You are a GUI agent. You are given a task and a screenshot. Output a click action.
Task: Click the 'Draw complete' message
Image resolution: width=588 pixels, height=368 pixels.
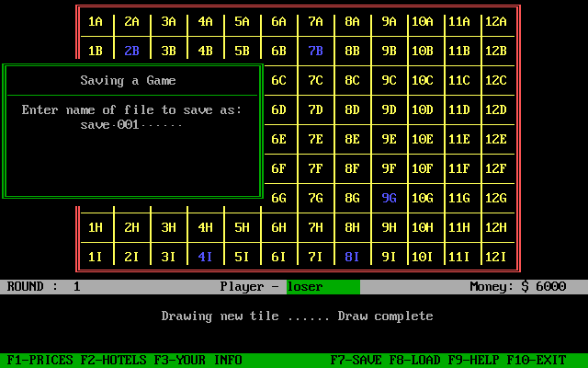[x=386, y=316]
